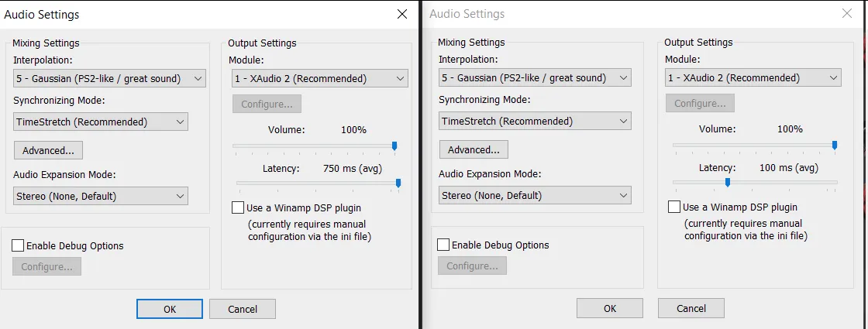This screenshot has height=329, width=868.
Task: Expand Synchronizing Mode dropdown in the right dialog
Action: click(535, 121)
